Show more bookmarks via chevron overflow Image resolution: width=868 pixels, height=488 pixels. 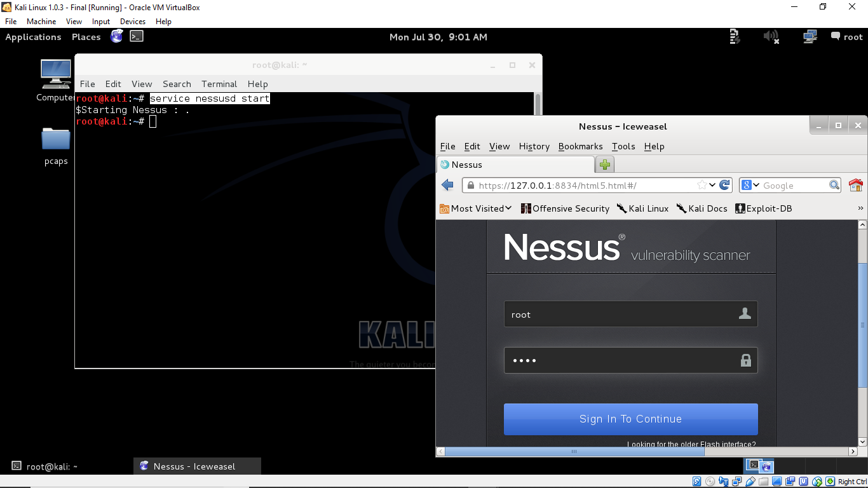(x=861, y=208)
